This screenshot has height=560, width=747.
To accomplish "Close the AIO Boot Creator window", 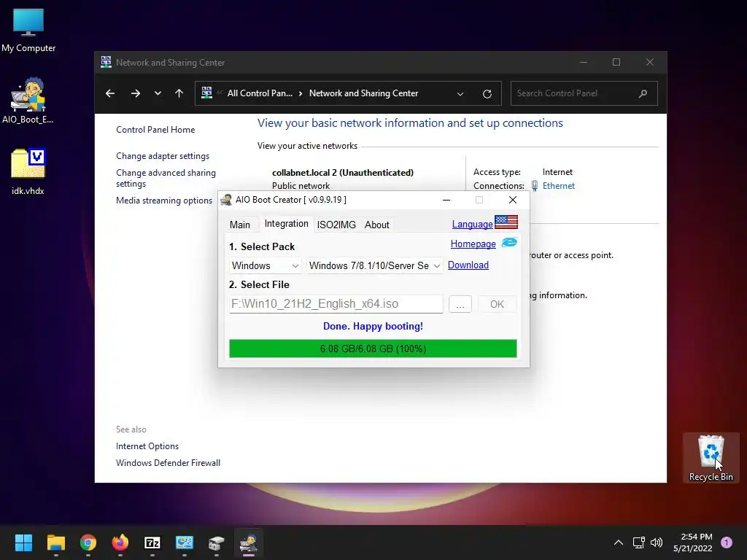I will [513, 200].
